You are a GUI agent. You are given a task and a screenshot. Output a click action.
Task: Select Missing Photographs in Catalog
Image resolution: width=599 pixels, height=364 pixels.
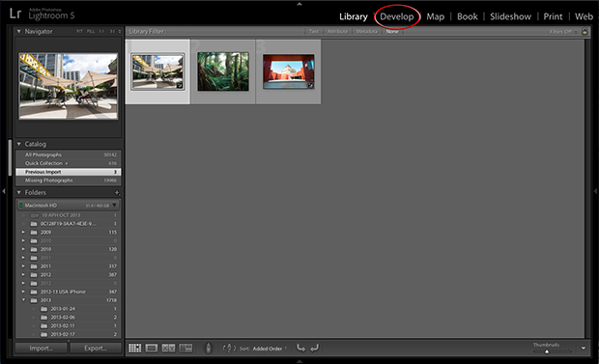point(69,181)
